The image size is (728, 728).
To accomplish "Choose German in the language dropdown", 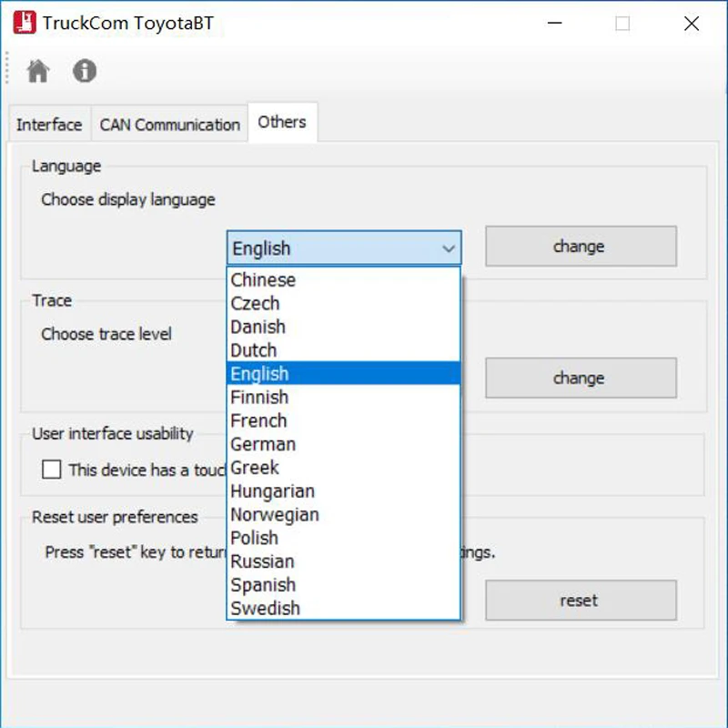I will pyautogui.click(x=263, y=444).
